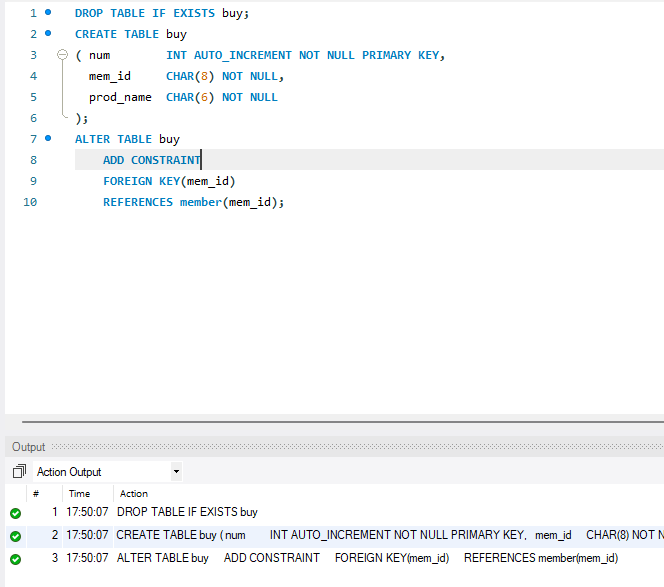
Task: Click the green success icon for CREATE TABLE row
Action: [x=16, y=536]
